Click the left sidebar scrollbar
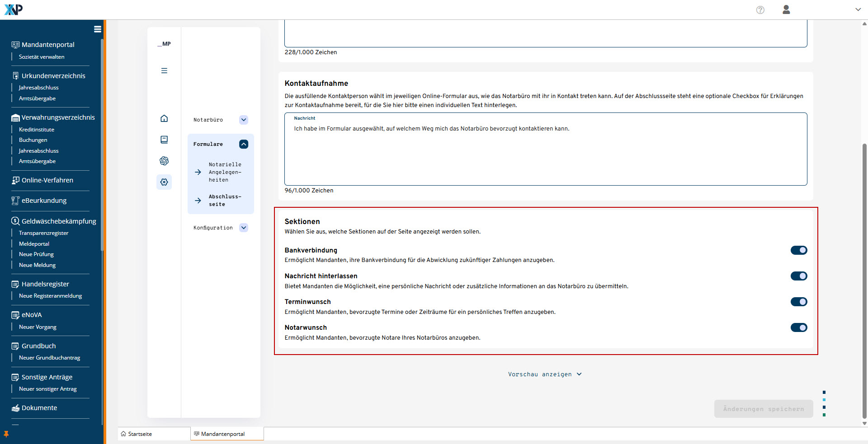 [102, 145]
